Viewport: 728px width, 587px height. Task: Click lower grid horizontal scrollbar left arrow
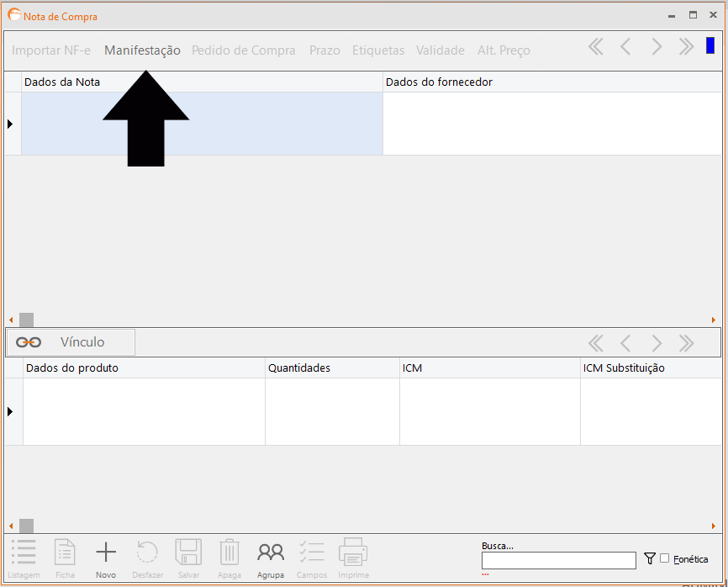(11, 526)
